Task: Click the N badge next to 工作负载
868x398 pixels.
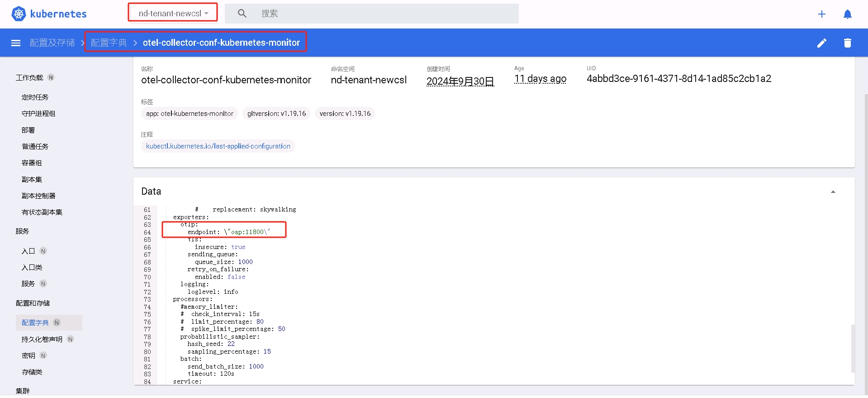Action: coord(51,78)
